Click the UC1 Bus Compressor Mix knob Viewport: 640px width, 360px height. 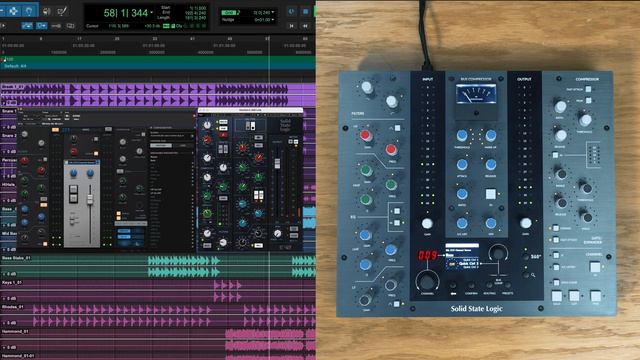(491, 223)
